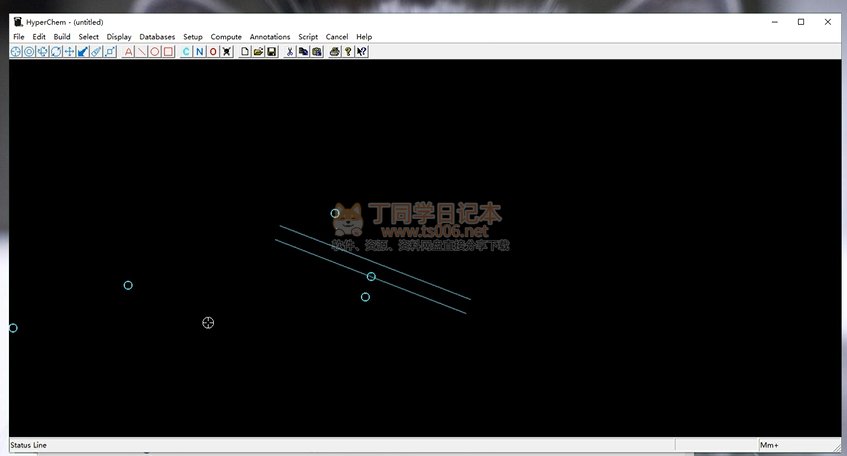Copy selection using toolbar icon
Viewport: 847px width, 456px height.
303,52
